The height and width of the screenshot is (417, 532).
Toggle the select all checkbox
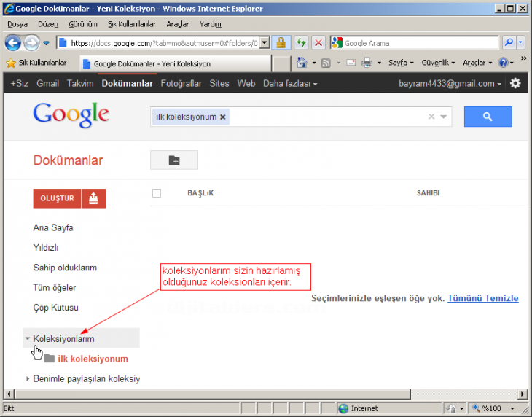tap(157, 193)
